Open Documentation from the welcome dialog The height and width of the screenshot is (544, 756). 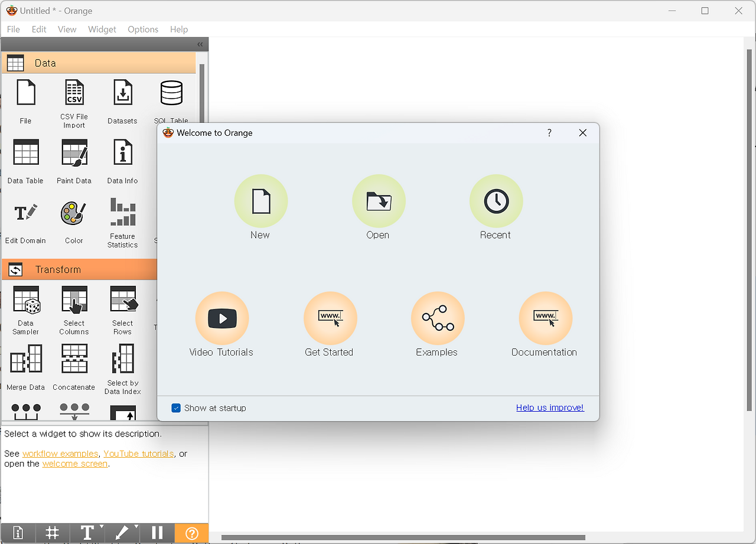pos(545,319)
